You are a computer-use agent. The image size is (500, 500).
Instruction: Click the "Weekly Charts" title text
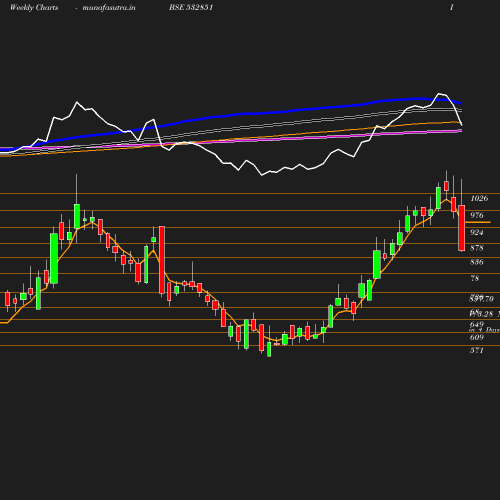pyautogui.click(x=34, y=7)
